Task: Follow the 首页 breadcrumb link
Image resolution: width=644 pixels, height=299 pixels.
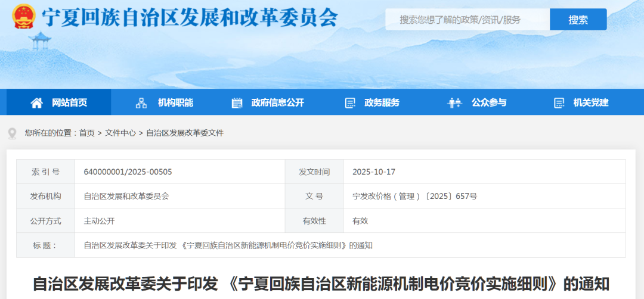Action: point(86,133)
